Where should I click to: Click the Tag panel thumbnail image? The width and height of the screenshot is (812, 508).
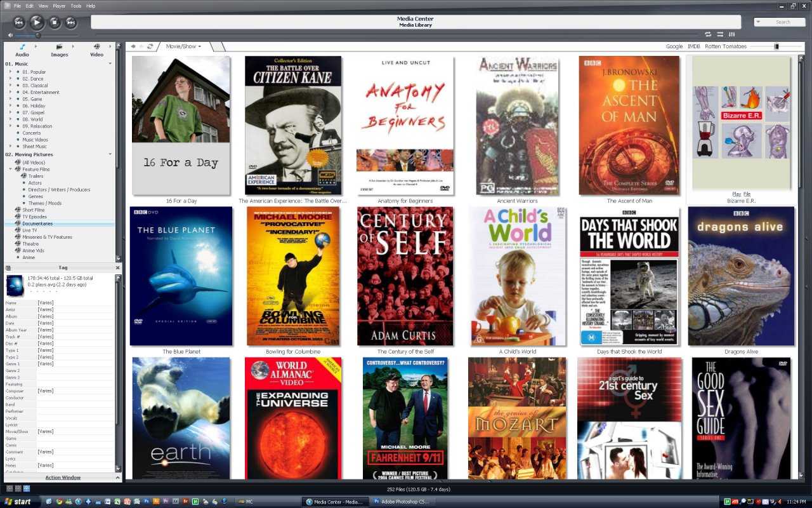(15, 286)
